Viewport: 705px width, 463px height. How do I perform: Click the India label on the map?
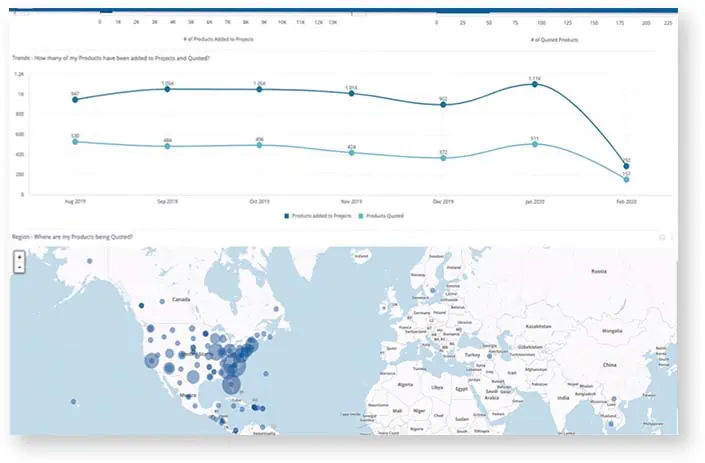[x=563, y=398]
